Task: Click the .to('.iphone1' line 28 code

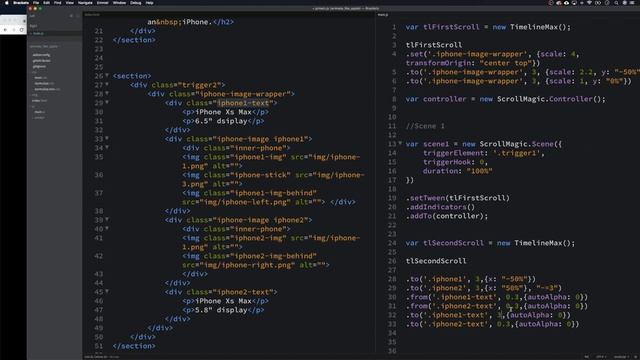Action: coord(471,279)
